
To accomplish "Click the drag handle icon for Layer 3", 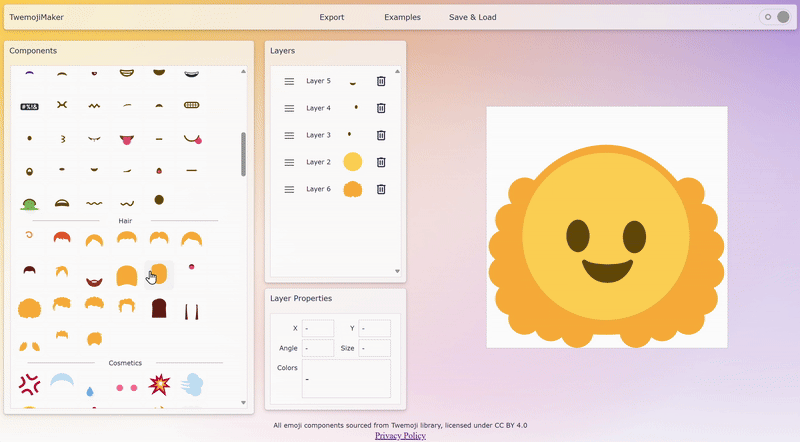I will 289,135.
